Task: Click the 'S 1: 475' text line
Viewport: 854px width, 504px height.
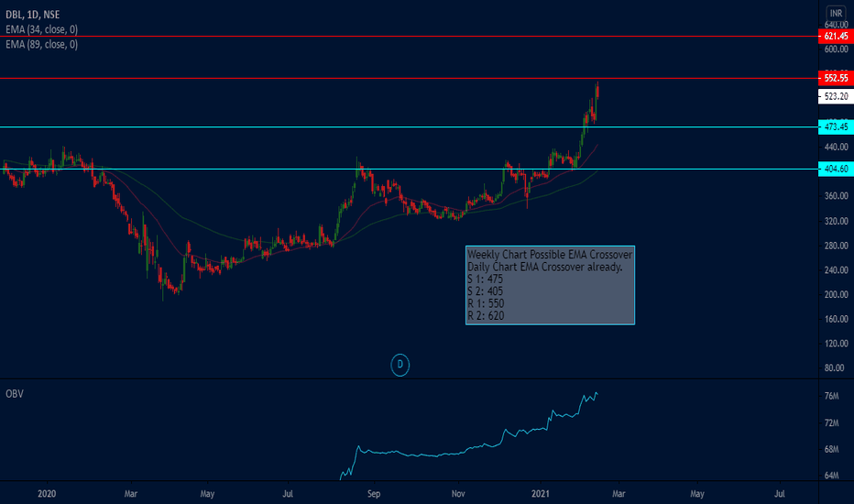Action: [486, 279]
